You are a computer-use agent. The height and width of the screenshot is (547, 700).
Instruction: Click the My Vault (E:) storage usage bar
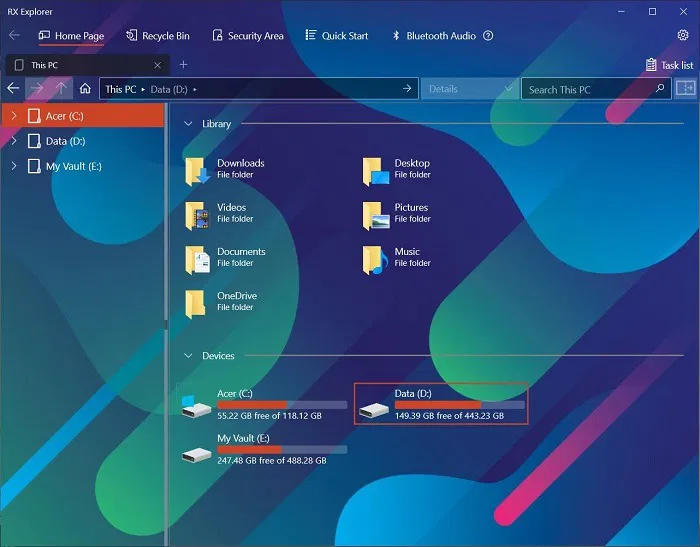(282, 449)
